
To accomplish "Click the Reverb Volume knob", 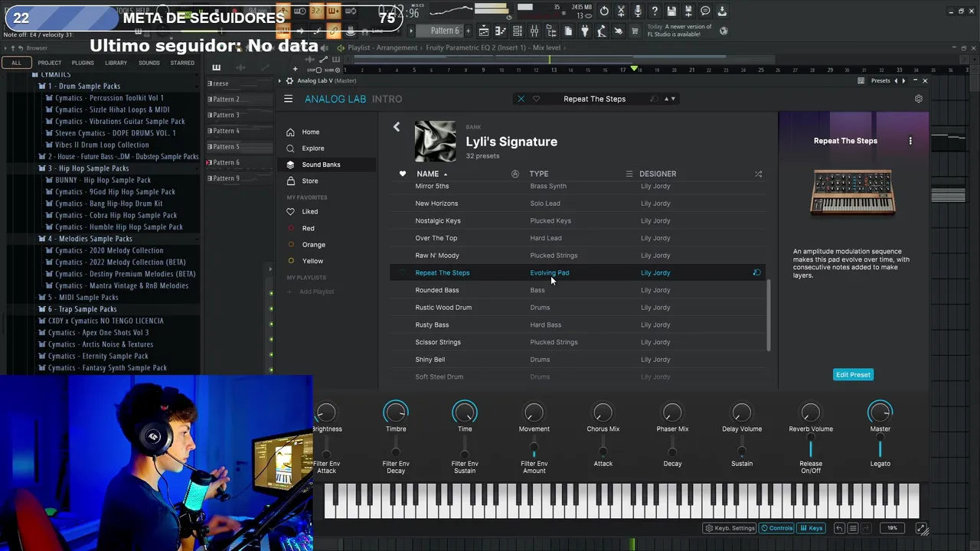I will (x=811, y=413).
